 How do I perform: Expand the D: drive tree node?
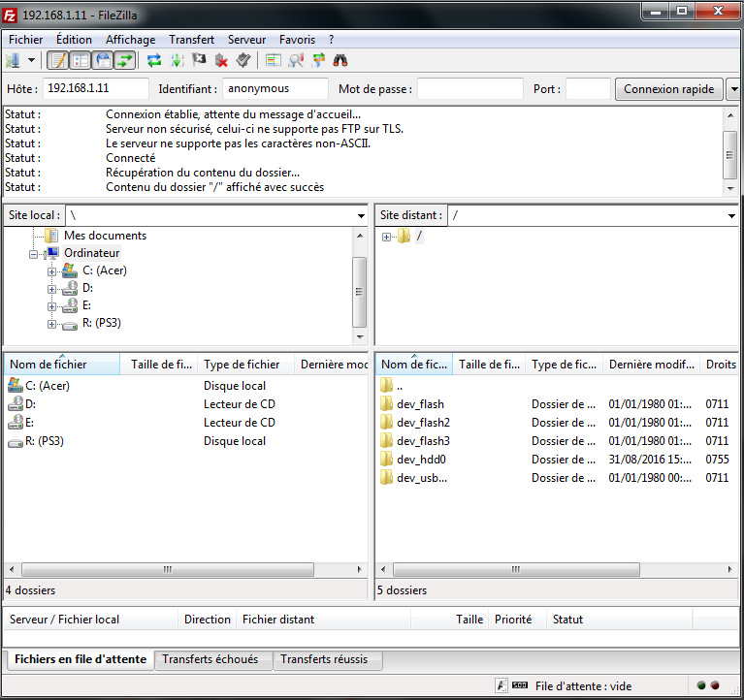tap(51, 289)
